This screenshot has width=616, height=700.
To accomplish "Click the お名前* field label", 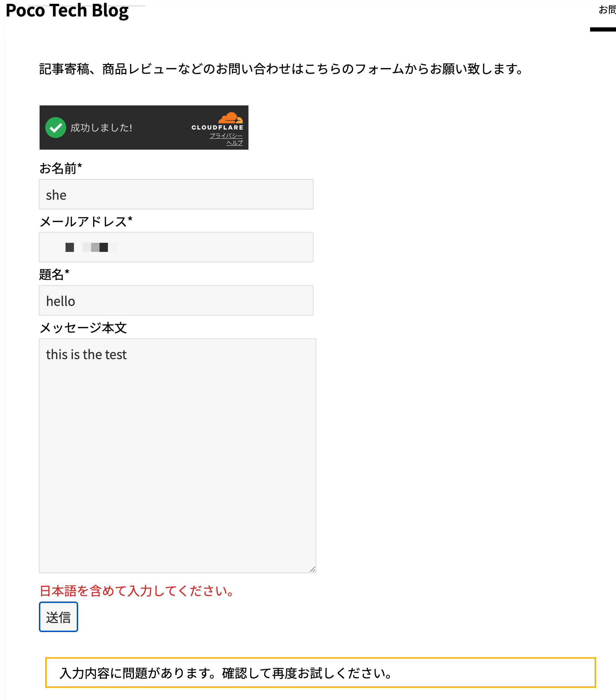I will click(x=61, y=169).
